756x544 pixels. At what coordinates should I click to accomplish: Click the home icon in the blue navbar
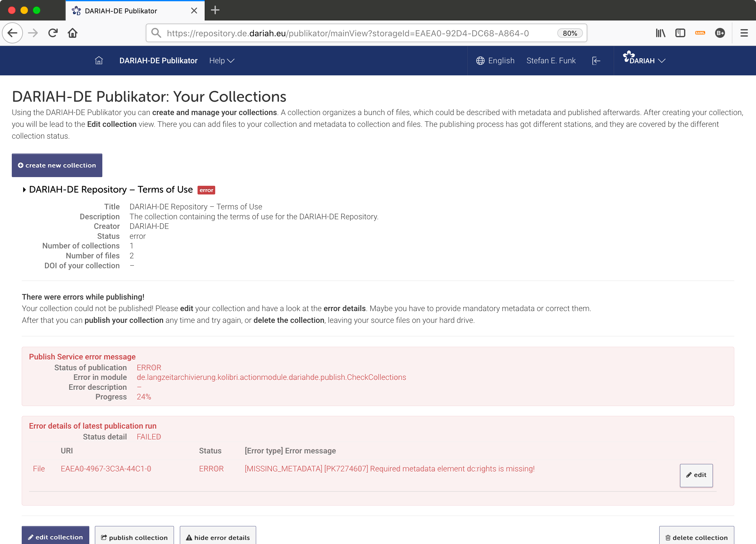click(x=99, y=60)
